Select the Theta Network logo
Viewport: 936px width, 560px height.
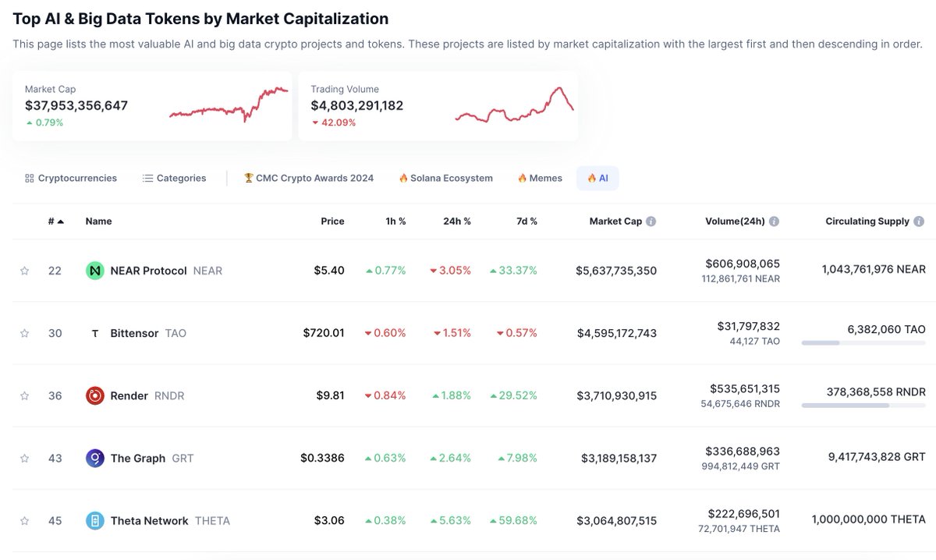[94, 520]
